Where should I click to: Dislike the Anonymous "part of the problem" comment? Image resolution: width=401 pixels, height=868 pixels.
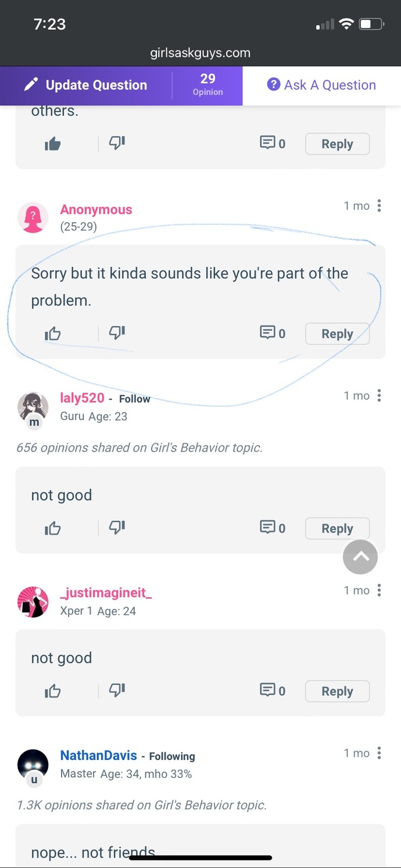[117, 333]
